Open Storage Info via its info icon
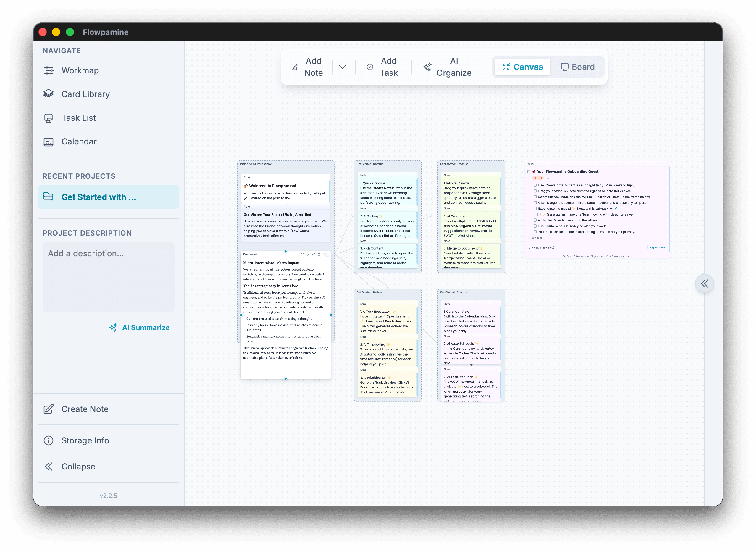This screenshot has width=756, height=550. tap(49, 440)
